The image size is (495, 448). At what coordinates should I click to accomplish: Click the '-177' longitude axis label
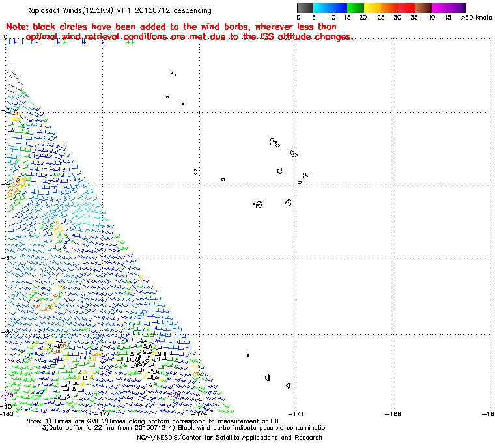[103, 413]
